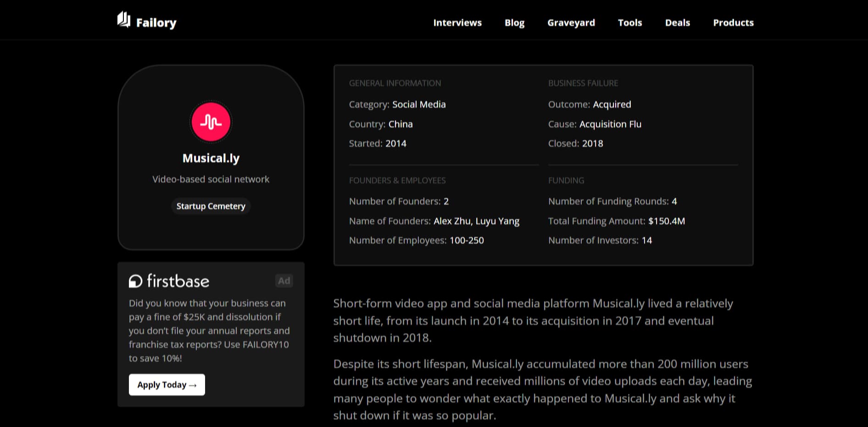Click the Apply Today button
The height and width of the screenshot is (427, 868).
pyautogui.click(x=167, y=384)
